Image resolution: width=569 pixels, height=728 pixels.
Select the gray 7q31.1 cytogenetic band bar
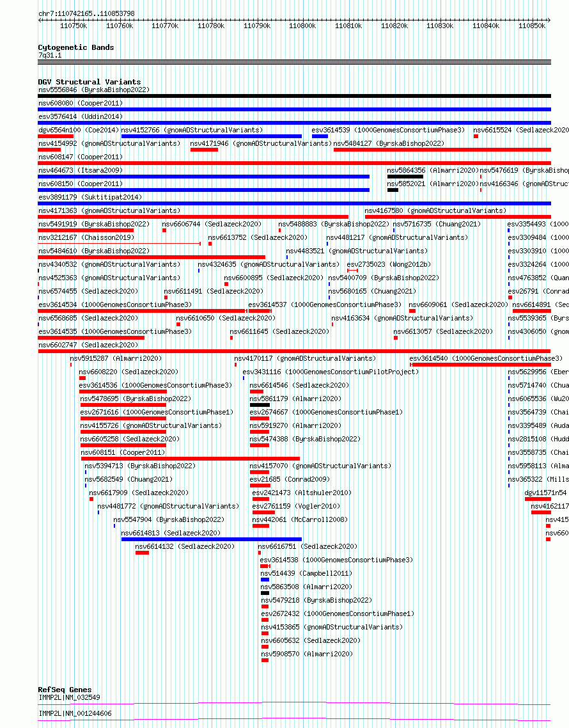pos(294,62)
